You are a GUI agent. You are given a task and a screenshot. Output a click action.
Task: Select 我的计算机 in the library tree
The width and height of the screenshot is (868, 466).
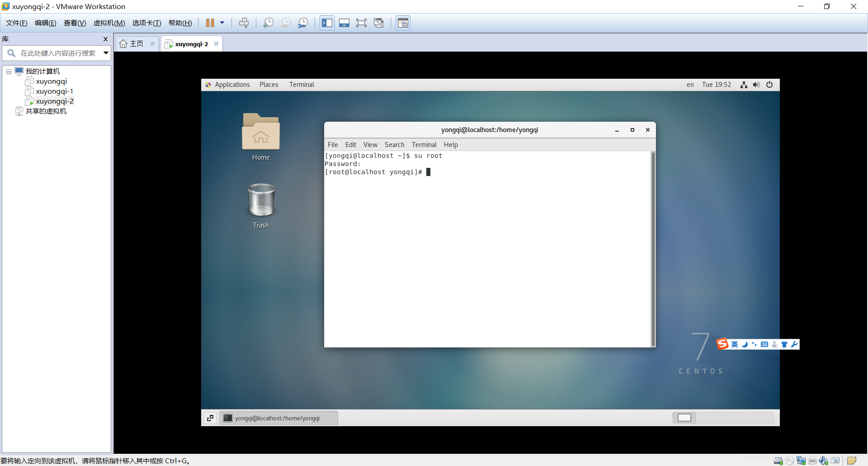[42, 71]
